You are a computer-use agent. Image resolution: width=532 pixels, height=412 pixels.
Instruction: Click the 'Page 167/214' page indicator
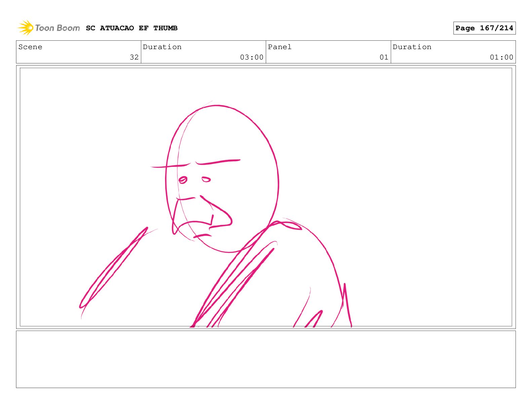pyautogui.click(x=484, y=28)
